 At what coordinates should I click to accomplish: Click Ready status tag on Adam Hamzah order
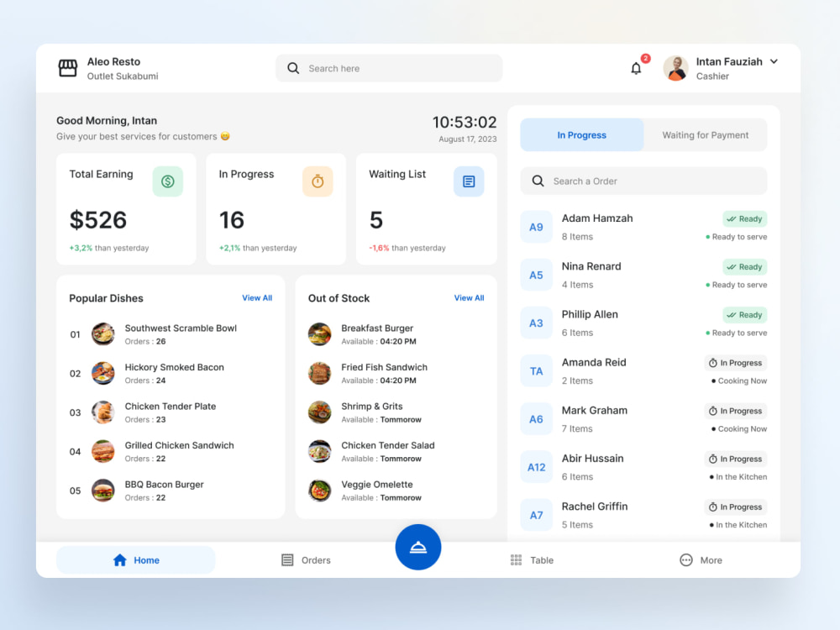744,218
